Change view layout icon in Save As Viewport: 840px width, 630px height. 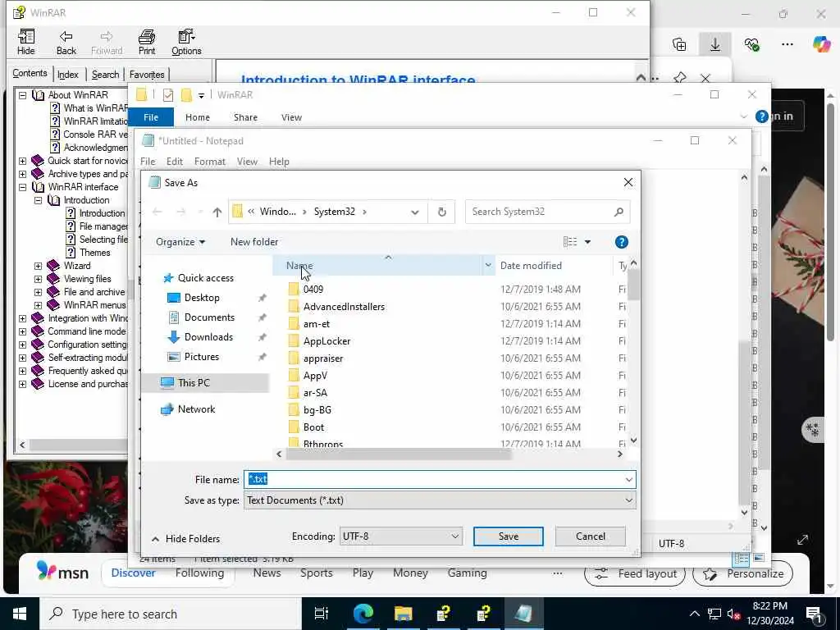pos(570,242)
